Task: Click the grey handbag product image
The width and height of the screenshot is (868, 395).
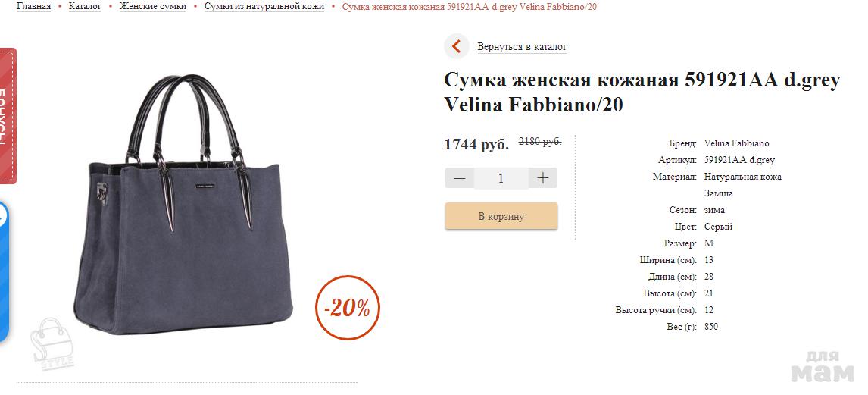Action: coord(183,205)
